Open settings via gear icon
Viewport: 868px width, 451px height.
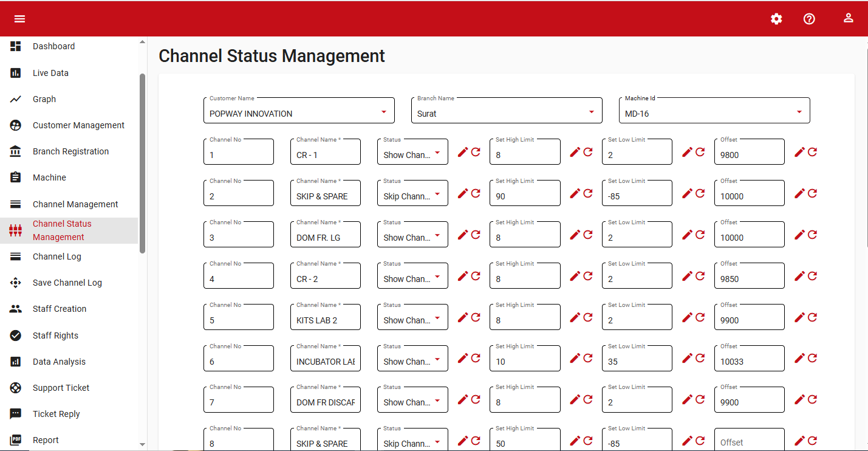pyautogui.click(x=776, y=19)
